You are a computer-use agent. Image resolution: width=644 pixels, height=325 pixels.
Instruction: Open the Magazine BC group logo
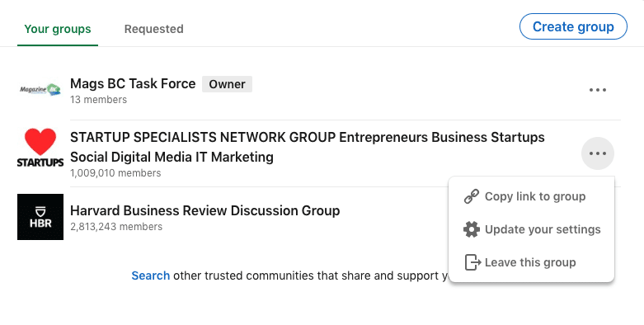coord(40,90)
